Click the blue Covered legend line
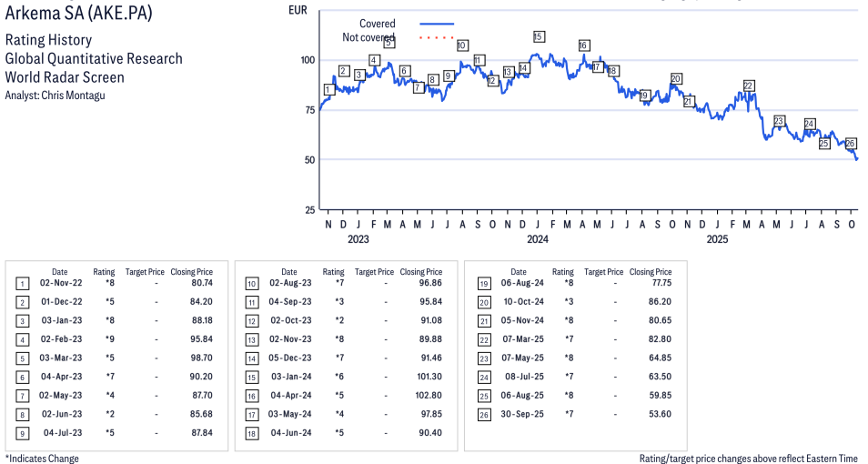The width and height of the screenshot is (868, 464). click(x=437, y=24)
